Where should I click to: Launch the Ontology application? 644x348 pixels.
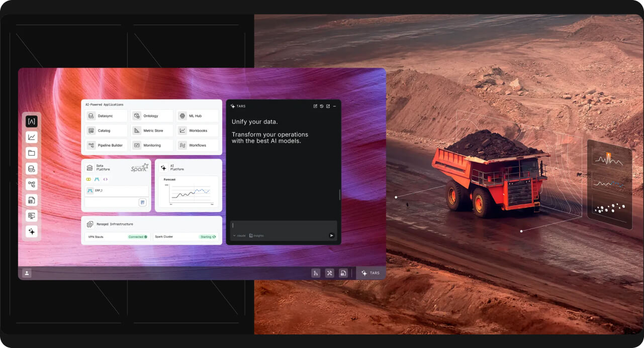pos(151,116)
